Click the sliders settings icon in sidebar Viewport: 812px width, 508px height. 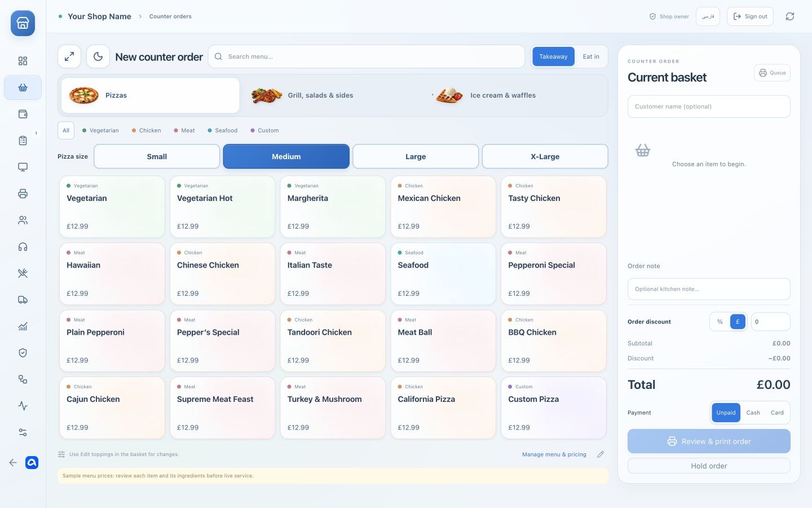23,432
